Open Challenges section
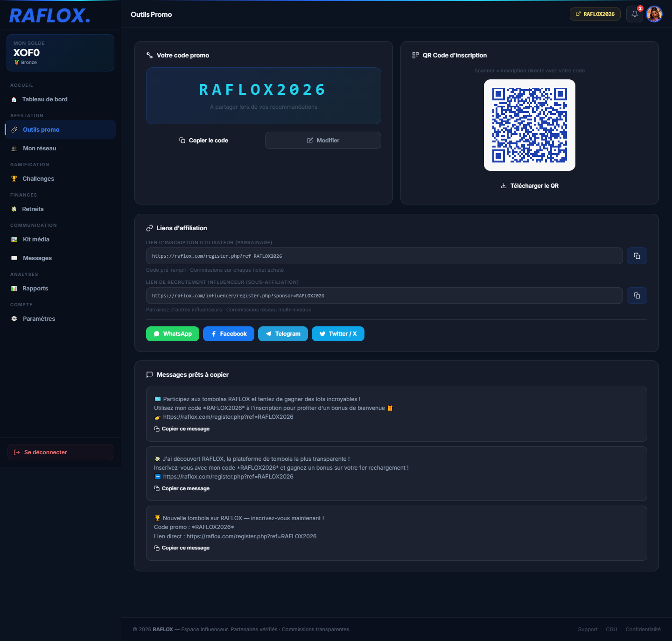Image resolution: width=672 pixels, height=641 pixels. tap(60, 179)
